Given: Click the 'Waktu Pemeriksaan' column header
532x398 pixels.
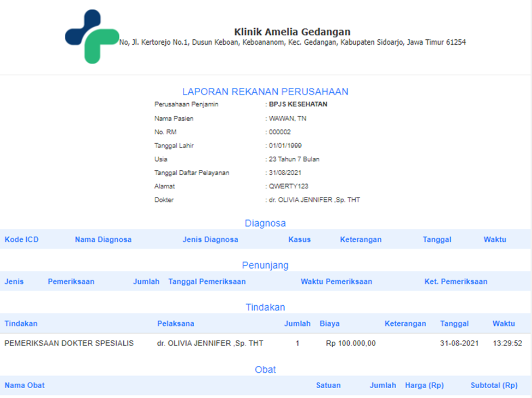Looking at the screenshot, I should tap(337, 282).
